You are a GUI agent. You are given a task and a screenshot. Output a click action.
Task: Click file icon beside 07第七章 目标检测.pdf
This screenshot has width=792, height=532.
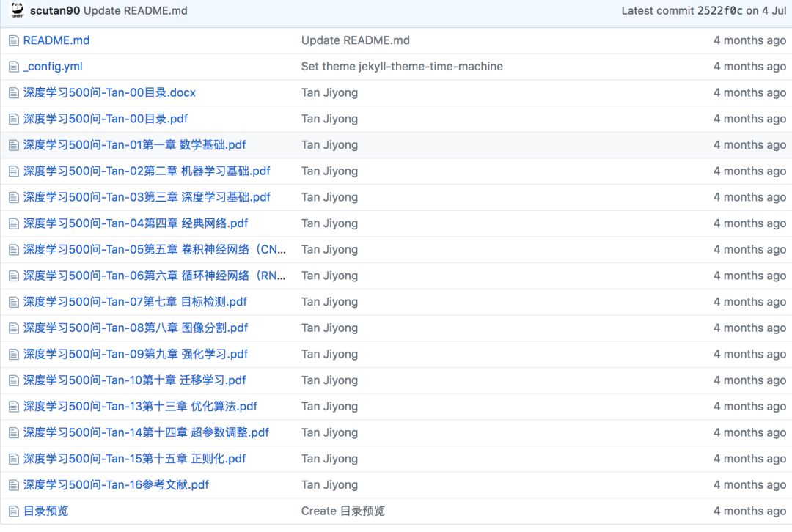[x=14, y=303]
